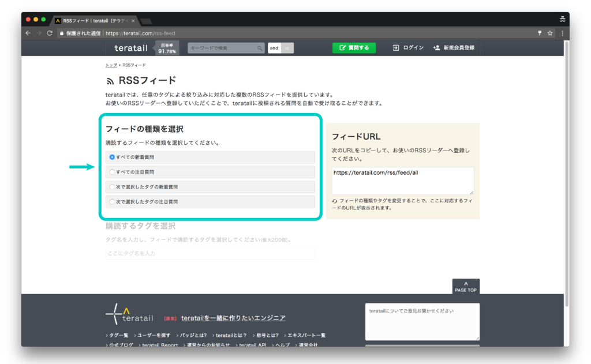The width and height of the screenshot is (591, 364).
Task: Open a new tab next to RSSフィード tab
Action: (146, 21)
